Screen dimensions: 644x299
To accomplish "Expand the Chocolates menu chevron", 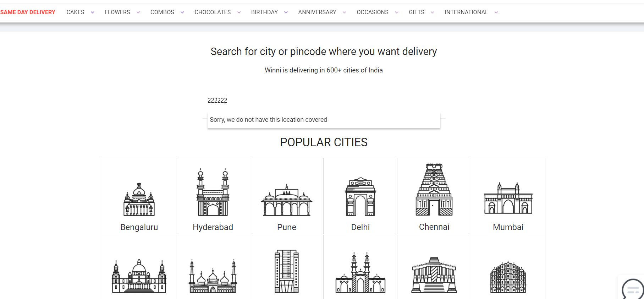I will 239,12.
